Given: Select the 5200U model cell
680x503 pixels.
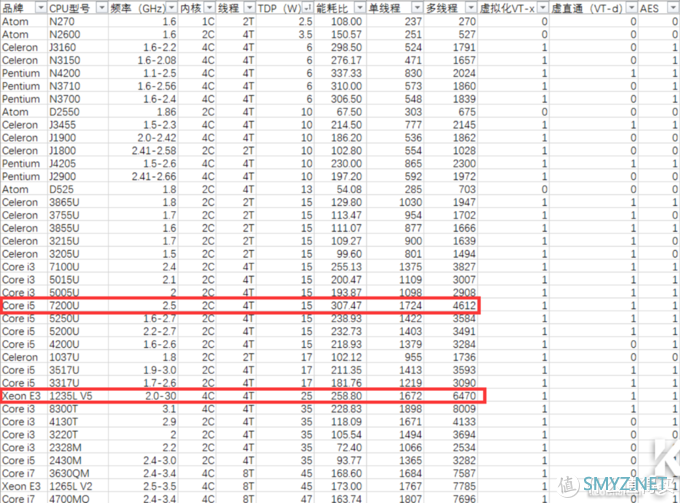Looking at the screenshot, I should point(78,332).
